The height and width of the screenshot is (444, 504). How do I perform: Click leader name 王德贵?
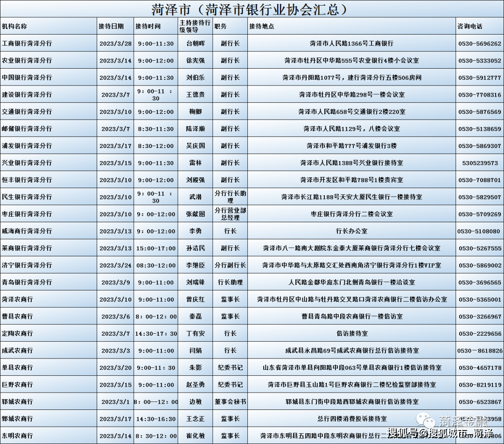pyautogui.click(x=196, y=94)
